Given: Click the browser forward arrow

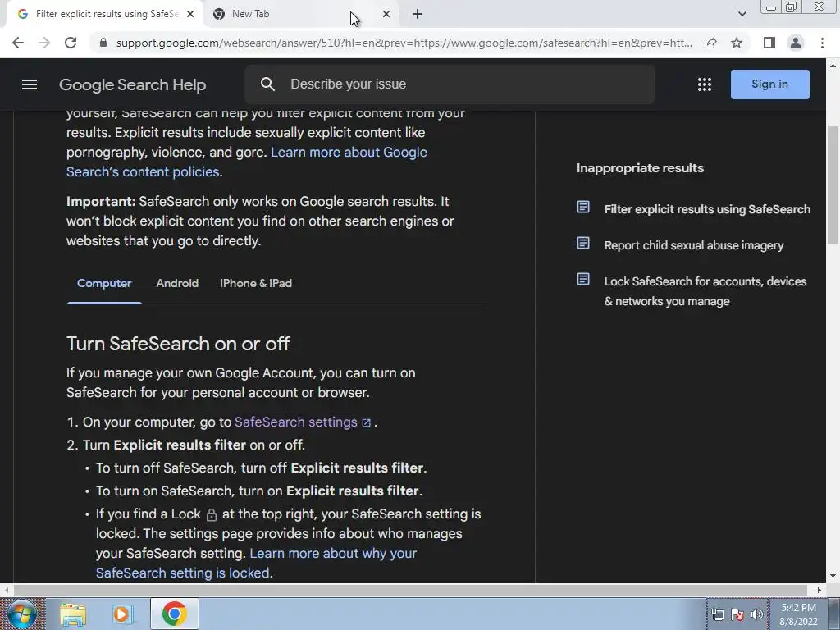Looking at the screenshot, I should [x=44, y=43].
